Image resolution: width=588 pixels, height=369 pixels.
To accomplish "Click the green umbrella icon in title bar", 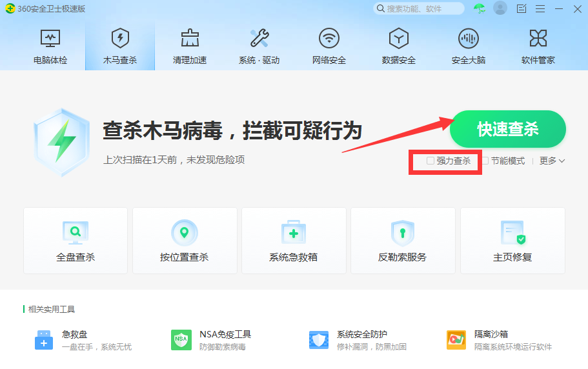I will tap(480, 8).
